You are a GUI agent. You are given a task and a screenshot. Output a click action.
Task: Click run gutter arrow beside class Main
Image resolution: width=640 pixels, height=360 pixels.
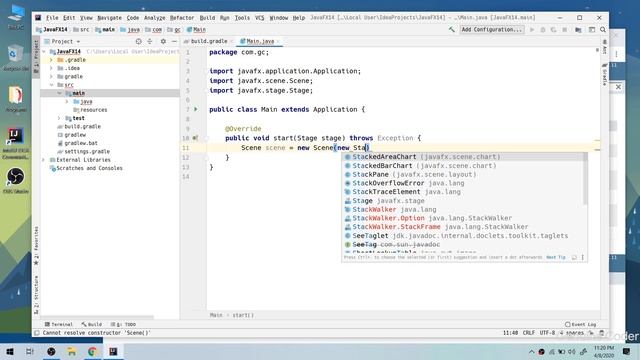coord(196,109)
